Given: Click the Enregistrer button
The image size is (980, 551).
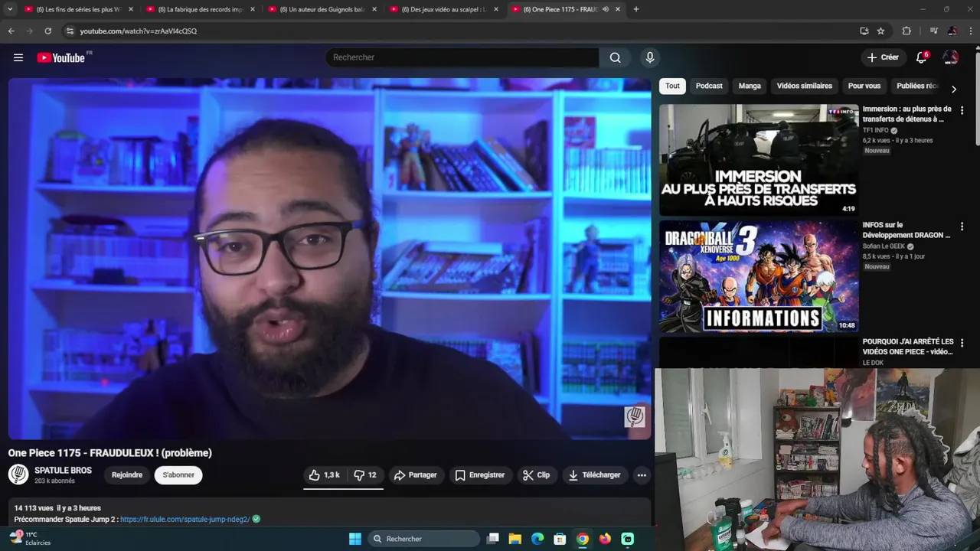Looking at the screenshot, I should (479, 475).
